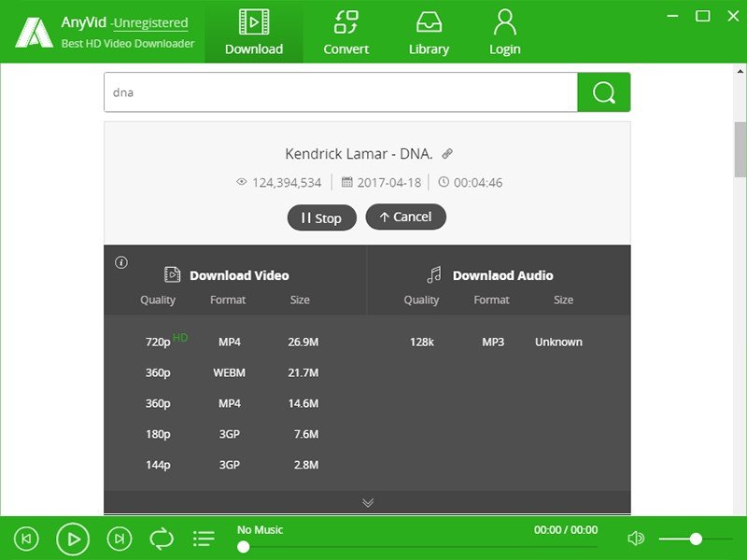The width and height of the screenshot is (747, 560).
Task: Copy video link via chain icon
Action: pyautogui.click(x=447, y=154)
